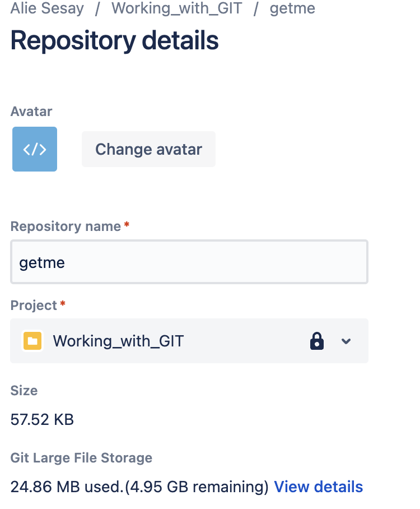Click the Repository details heading
This screenshot has width=420, height=509.
tap(114, 41)
